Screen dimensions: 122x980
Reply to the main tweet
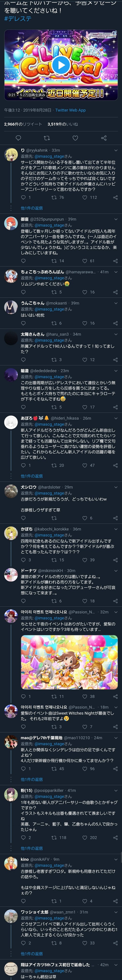coord(18,138)
